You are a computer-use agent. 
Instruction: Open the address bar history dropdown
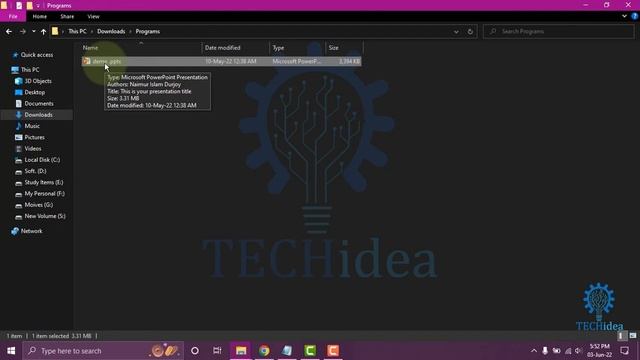pos(456,32)
